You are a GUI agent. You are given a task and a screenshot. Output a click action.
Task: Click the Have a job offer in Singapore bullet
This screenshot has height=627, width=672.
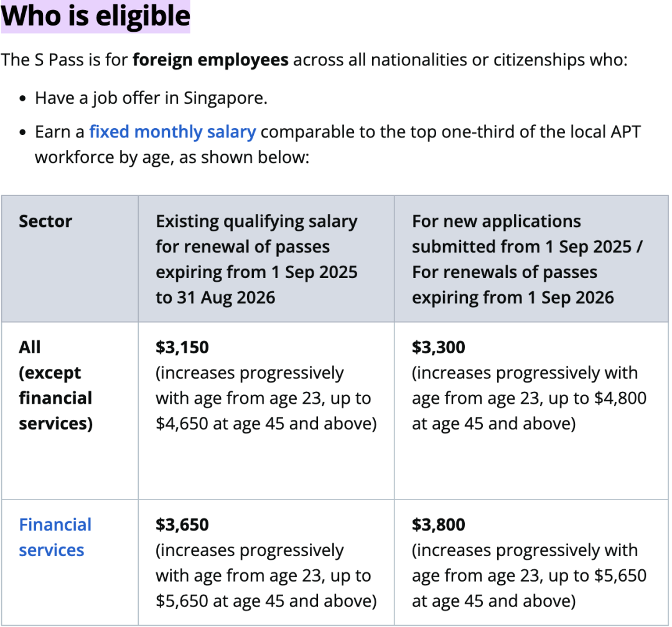pyautogui.click(x=151, y=98)
